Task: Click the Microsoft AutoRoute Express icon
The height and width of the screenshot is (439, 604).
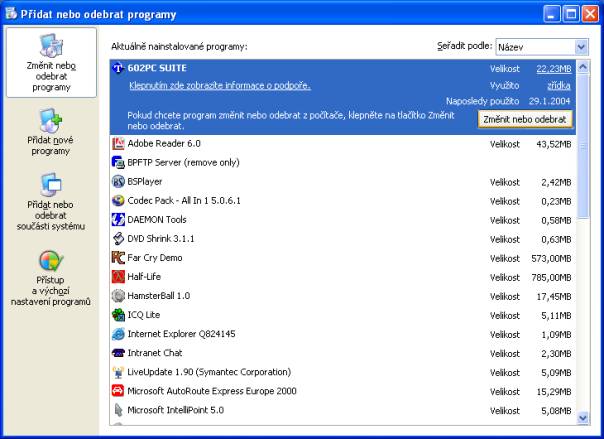Action: point(118,391)
